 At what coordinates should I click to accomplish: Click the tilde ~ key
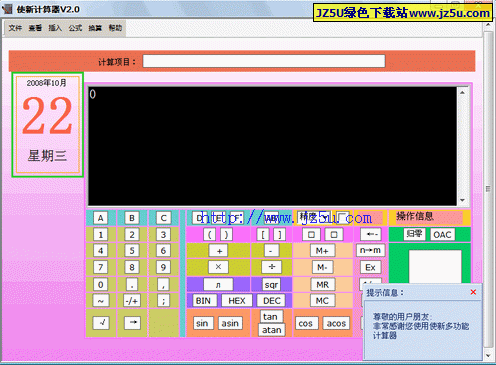101,301
